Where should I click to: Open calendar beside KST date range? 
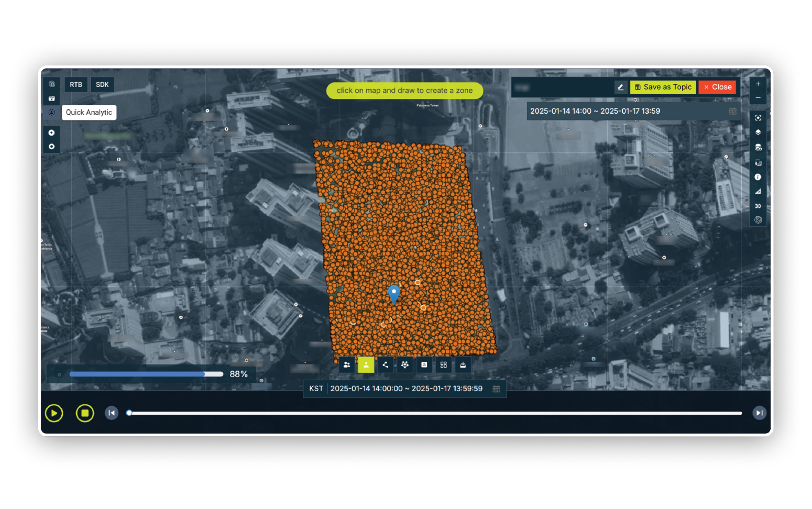[x=496, y=389]
